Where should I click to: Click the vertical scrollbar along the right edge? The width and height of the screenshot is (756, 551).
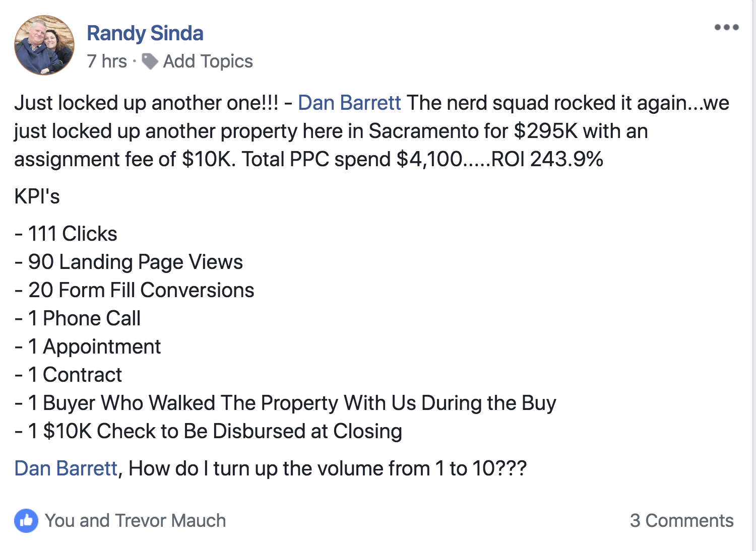point(753,275)
